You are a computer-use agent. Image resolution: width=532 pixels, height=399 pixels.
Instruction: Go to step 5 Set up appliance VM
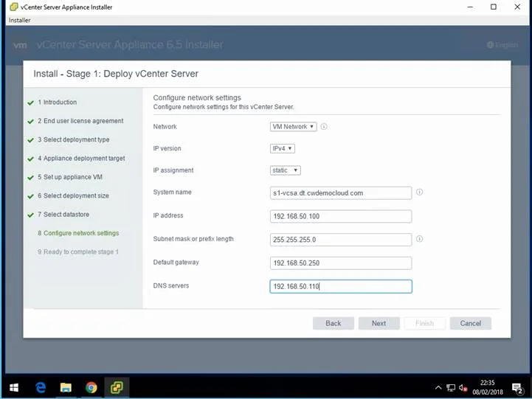(70, 177)
